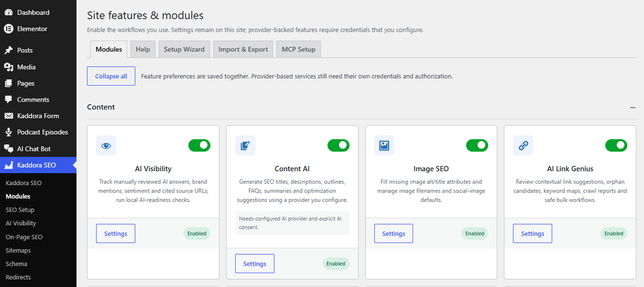Open the Setup Wizard tab
This screenshot has height=287, width=644.
coord(184,49)
